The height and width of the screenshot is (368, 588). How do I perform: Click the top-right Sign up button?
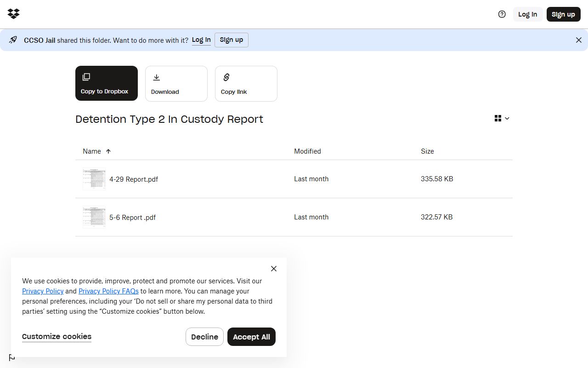(564, 14)
